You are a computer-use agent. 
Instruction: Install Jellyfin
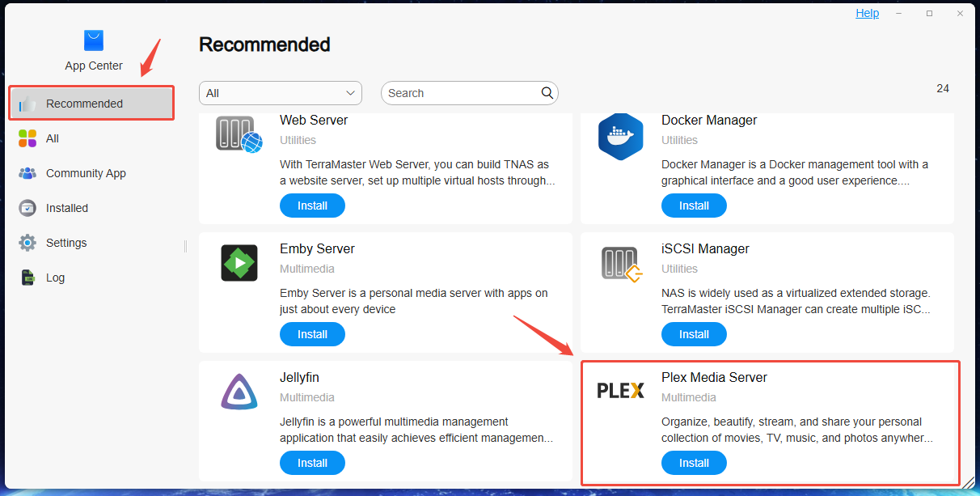[x=312, y=463]
